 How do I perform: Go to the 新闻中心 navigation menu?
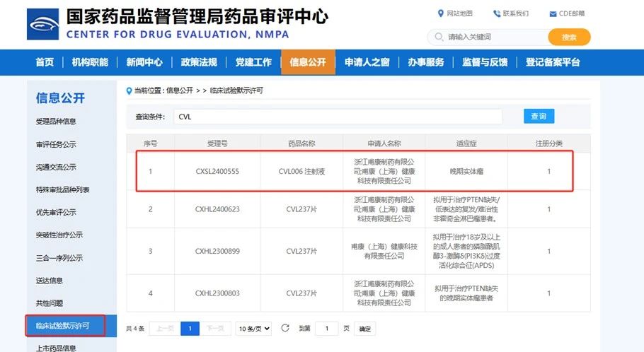pos(144,62)
